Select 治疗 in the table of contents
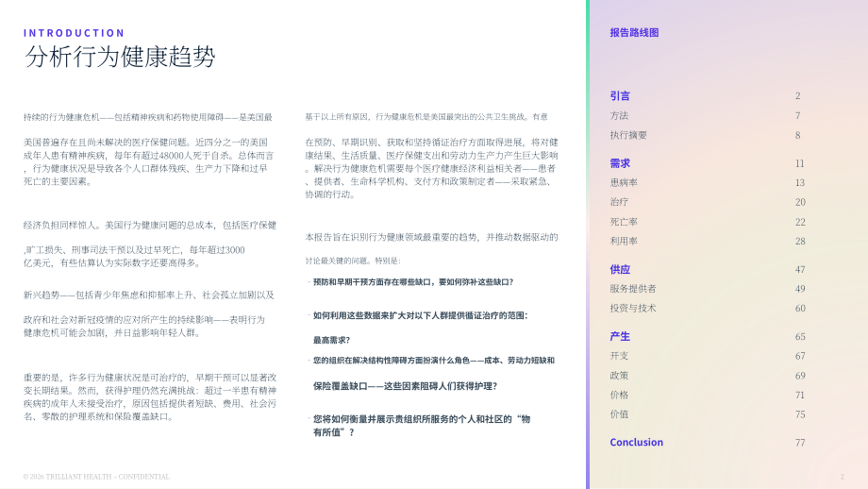The image size is (868, 489). [619, 202]
